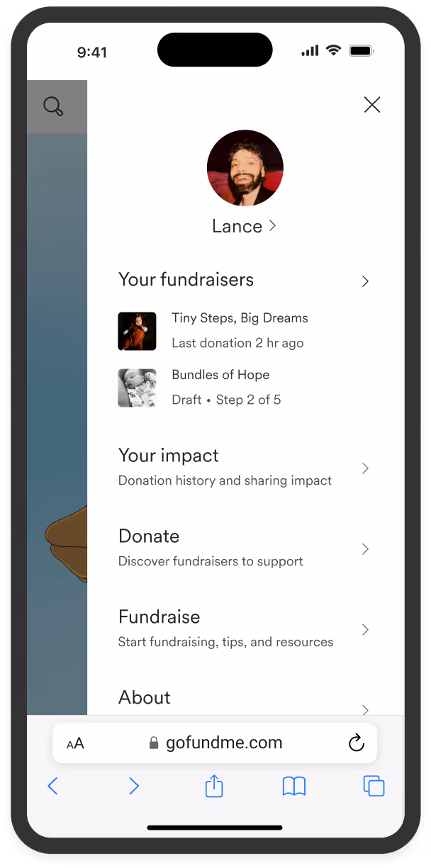Open the Safari share sheet icon
The height and width of the screenshot is (868, 431).
click(x=214, y=786)
